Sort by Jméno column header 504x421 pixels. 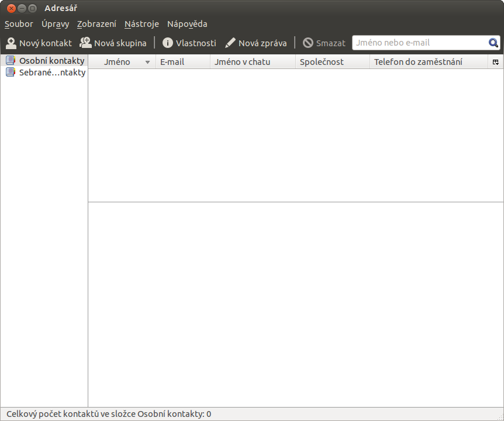point(122,62)
